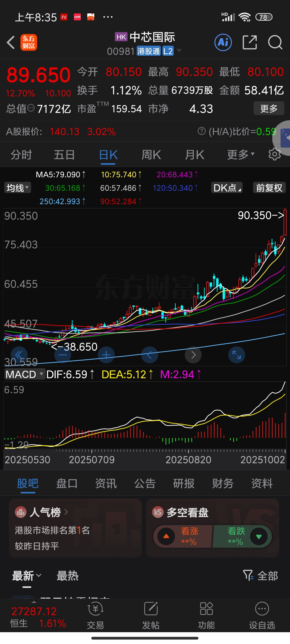The image size is (290, 644).
Task: Open the 更多 chart period dropdown
Action: click(x=241, y=154)
